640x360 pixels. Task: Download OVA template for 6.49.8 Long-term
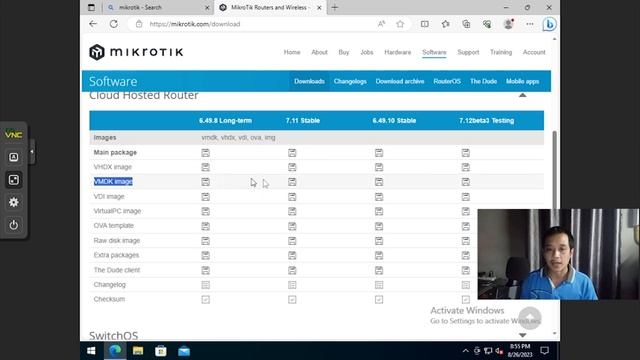coord(205,226)
